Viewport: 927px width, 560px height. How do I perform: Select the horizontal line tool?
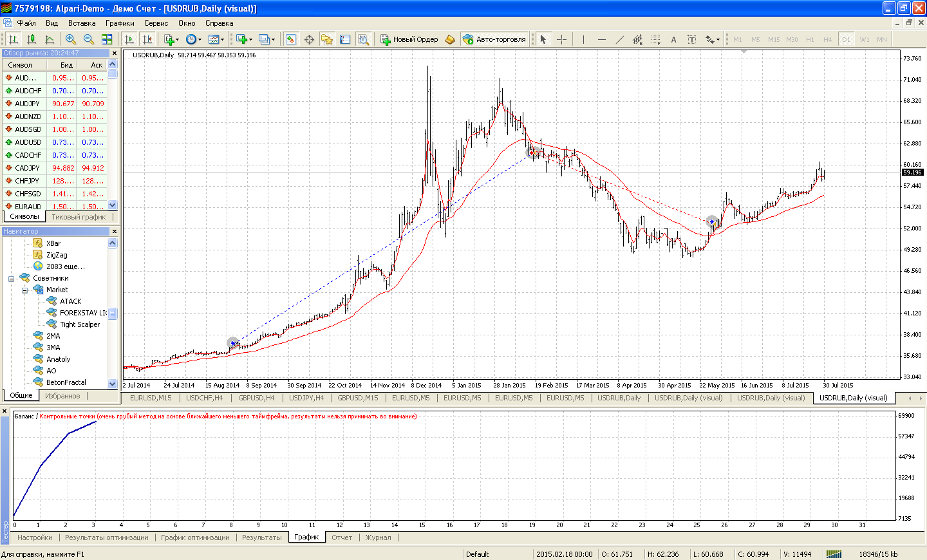[601, 39]
